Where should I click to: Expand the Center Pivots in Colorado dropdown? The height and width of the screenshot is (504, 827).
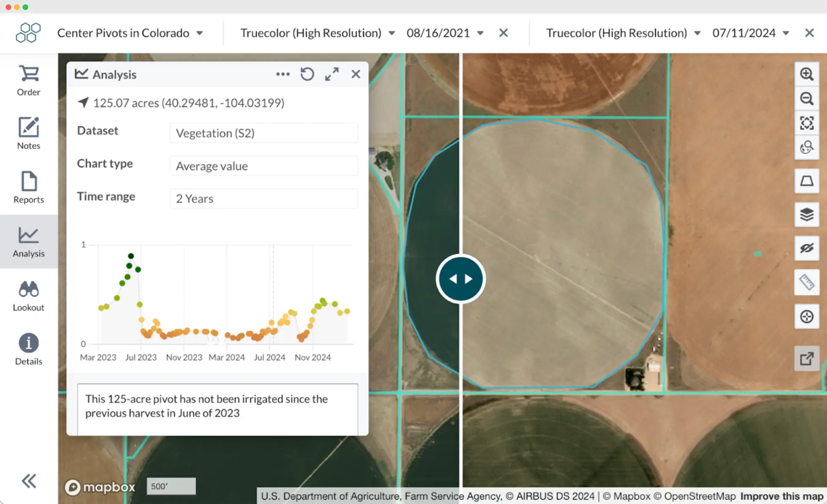[x=130, y=33]
